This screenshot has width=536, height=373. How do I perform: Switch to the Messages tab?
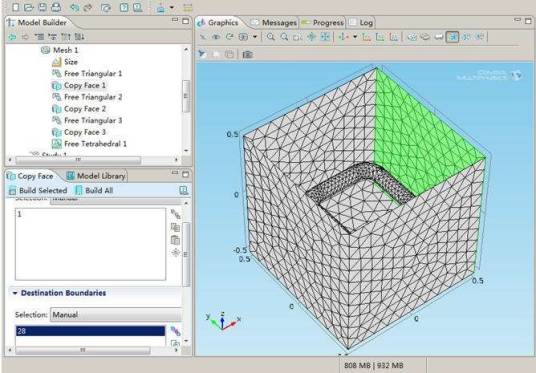click(274, 23)
